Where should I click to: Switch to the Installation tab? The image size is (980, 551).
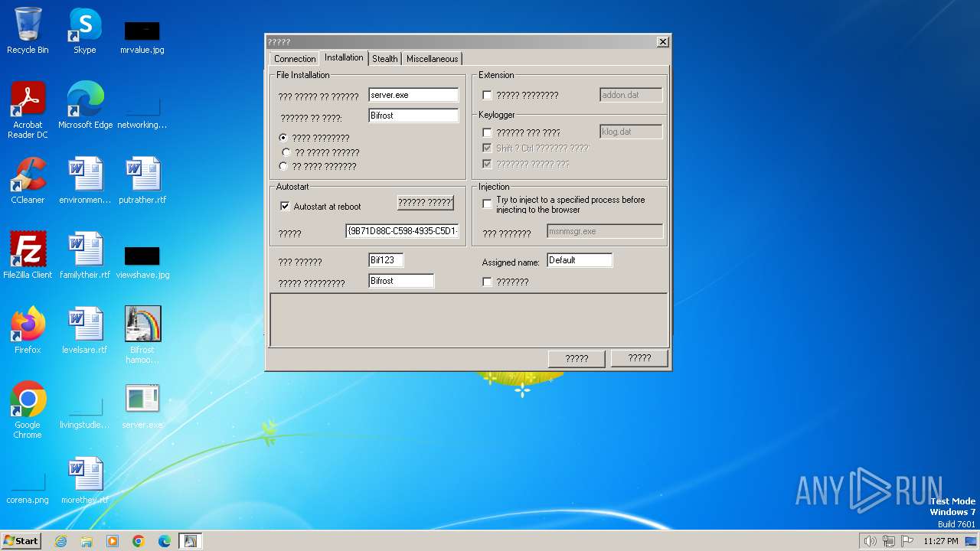pos(344,57)
